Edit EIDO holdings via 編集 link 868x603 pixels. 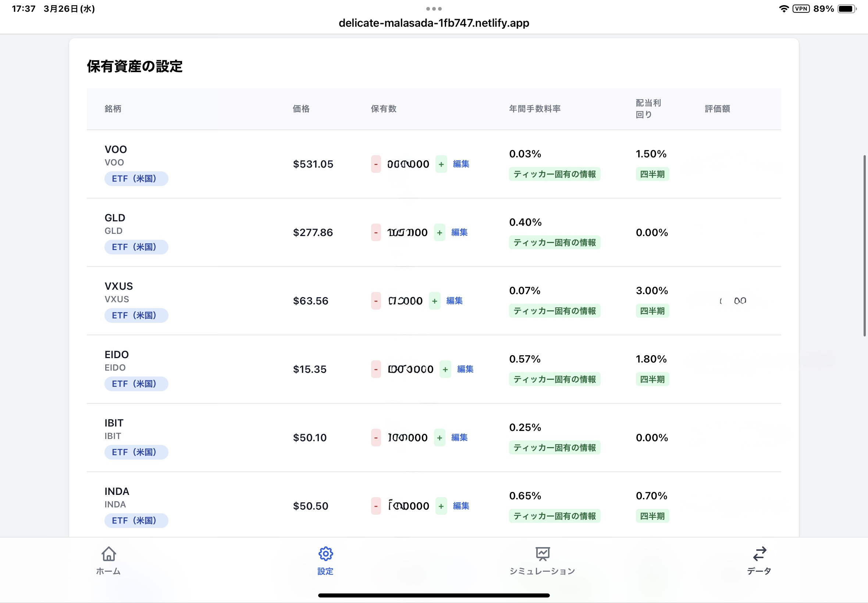coord(465,369)
